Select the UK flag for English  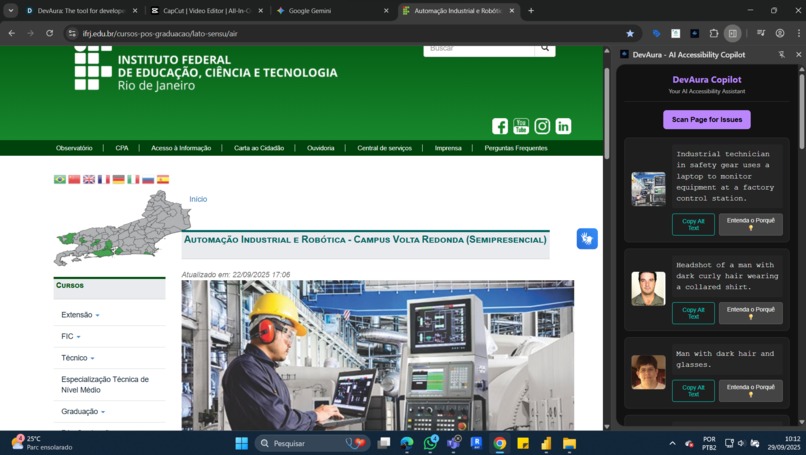point(89,179)
